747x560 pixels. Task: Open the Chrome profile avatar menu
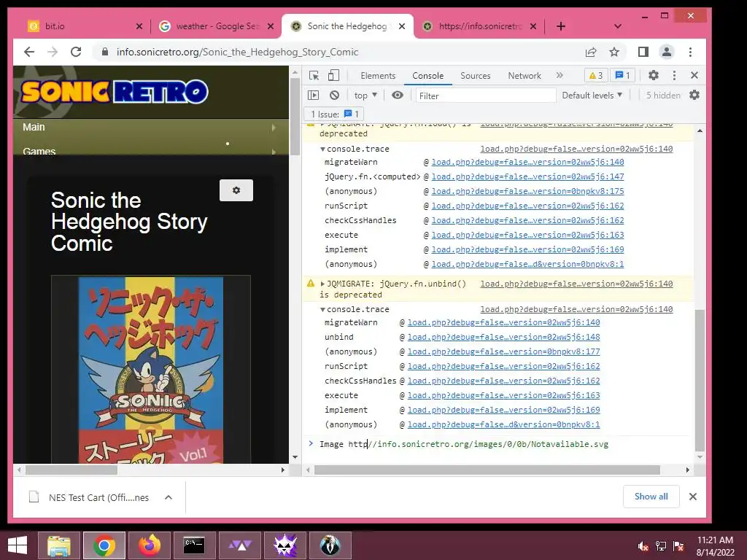click(x=667, y=52)
